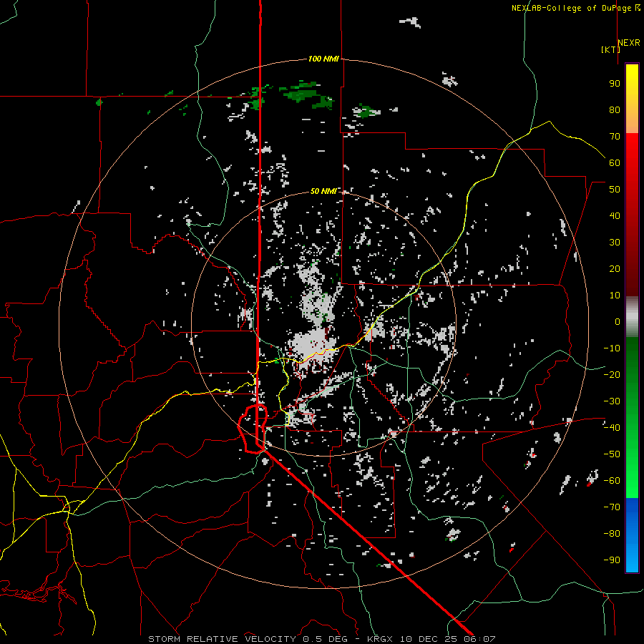Image resolution: width=644 pixels, height=644 pixels.
Task: Click the STORM RELATIVE VELOCITY product title
Action: [222, 639]
